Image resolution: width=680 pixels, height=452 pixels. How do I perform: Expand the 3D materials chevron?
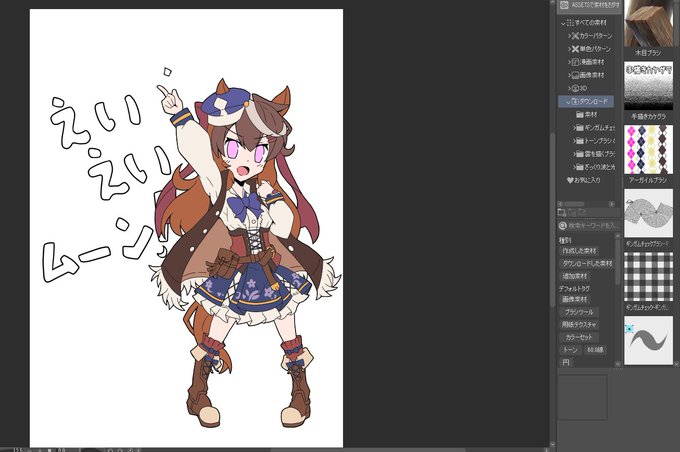coord(569,88)
